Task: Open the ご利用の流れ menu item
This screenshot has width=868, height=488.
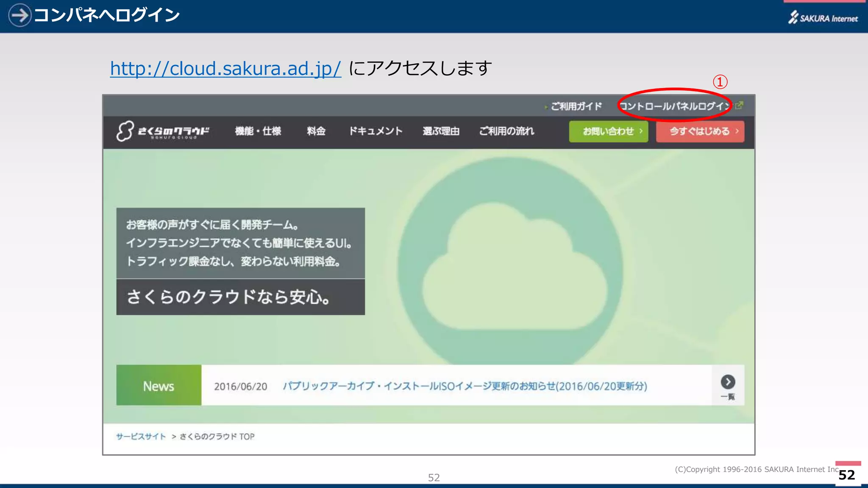Action: pyautogui.click(x=507, y=131)
